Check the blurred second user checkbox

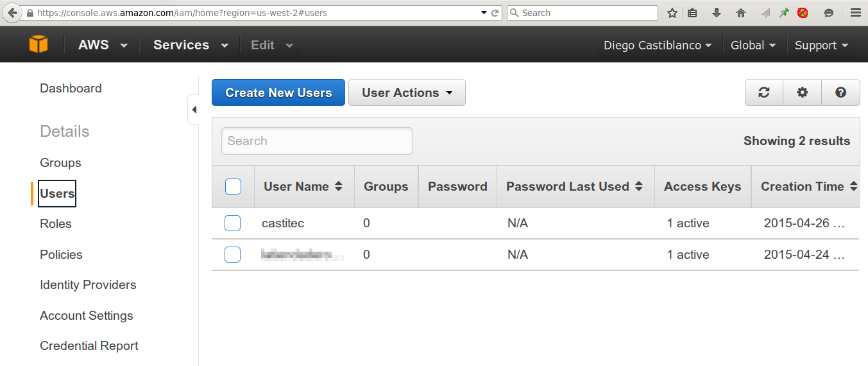coord(232,254)
